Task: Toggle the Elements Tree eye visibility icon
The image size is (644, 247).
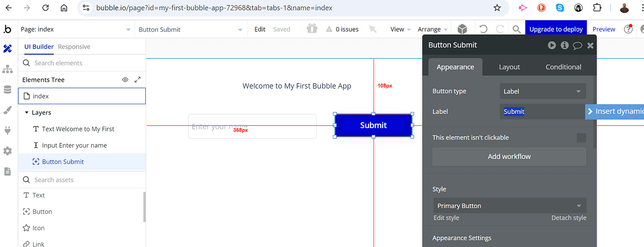Action: (x=125, y=80)
